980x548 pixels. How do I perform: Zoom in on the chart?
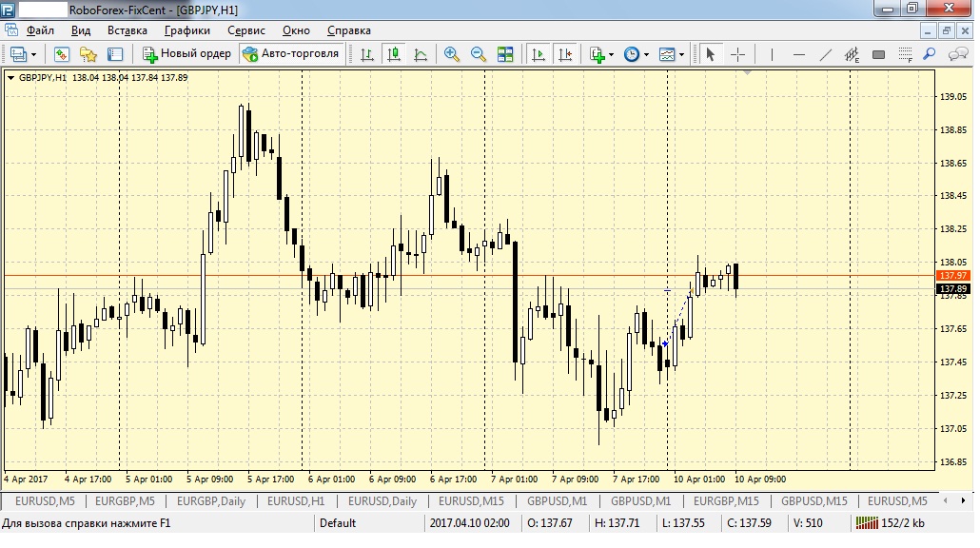[x=451, y=54]
